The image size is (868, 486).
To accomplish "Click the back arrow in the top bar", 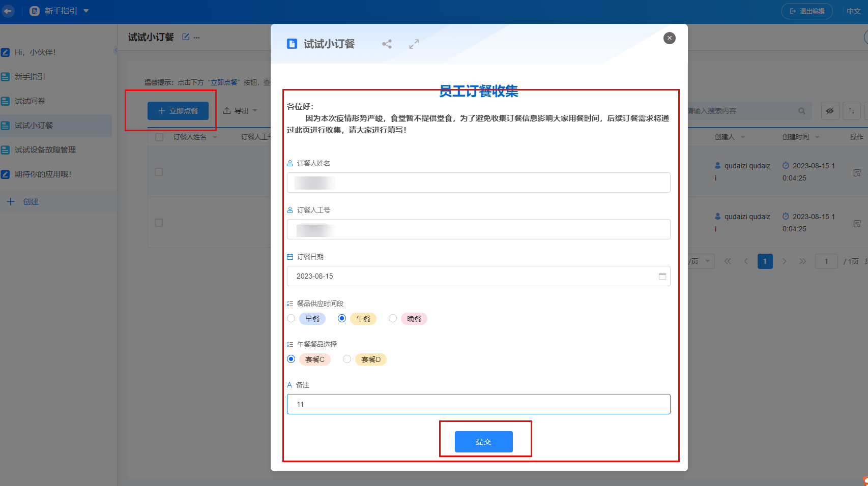I will pyautogui.click(x=8, y=11).
